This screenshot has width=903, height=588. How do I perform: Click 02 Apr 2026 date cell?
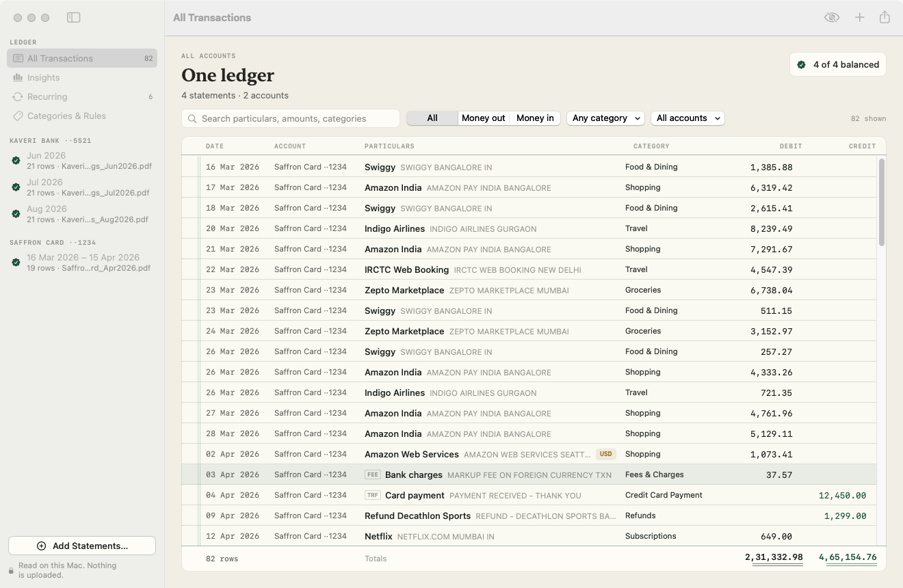coord(233,454)
